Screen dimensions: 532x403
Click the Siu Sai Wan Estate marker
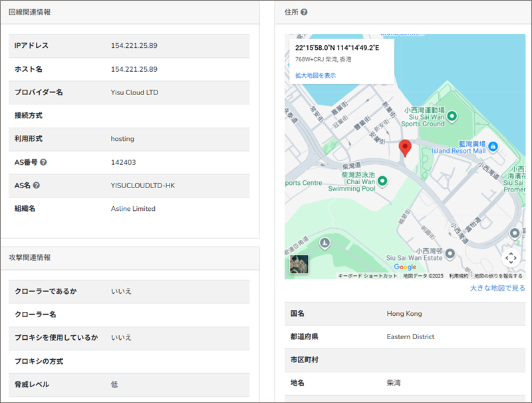click(x=450, y=253)
